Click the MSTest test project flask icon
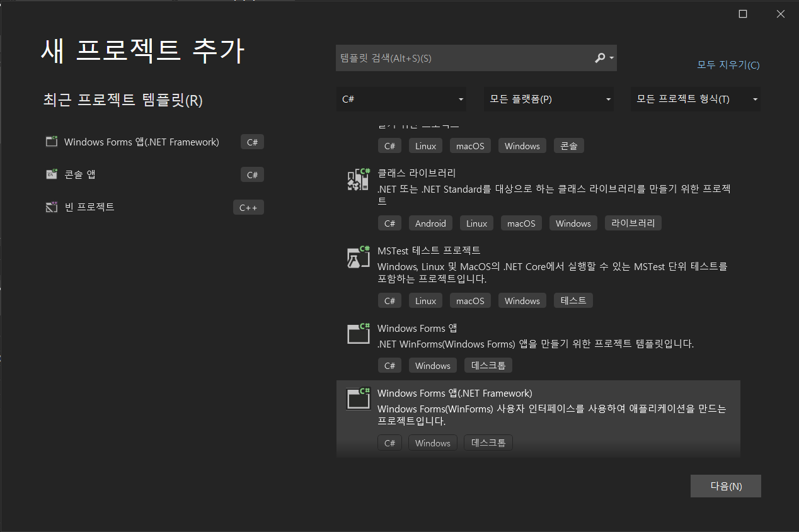 coord(359,257)
